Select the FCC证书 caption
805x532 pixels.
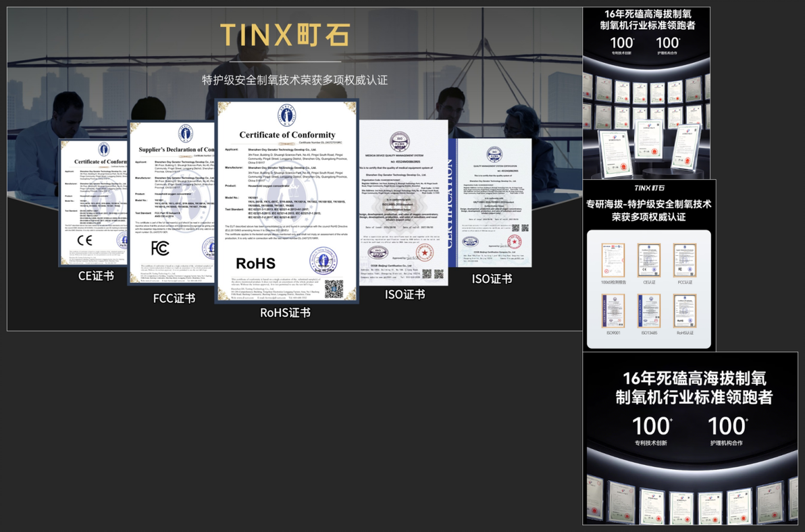point(174,298)
